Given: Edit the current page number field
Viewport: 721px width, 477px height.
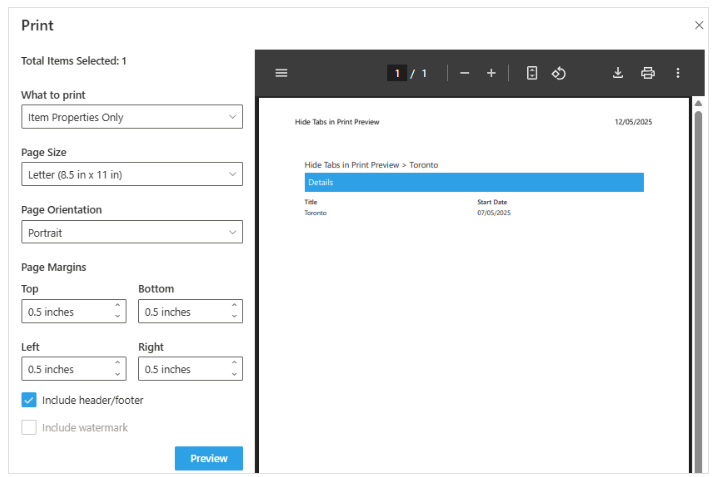Looking at the screenshot, I should pos(397,73).
